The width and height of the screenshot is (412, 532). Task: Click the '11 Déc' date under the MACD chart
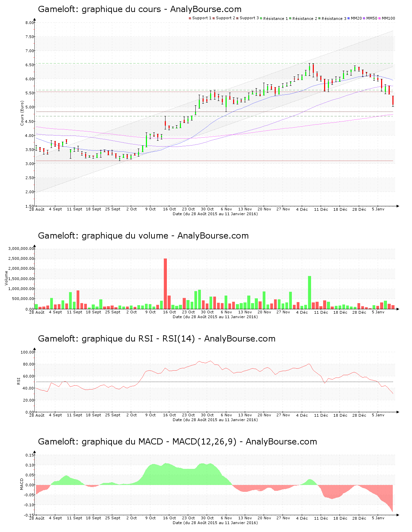321,518
